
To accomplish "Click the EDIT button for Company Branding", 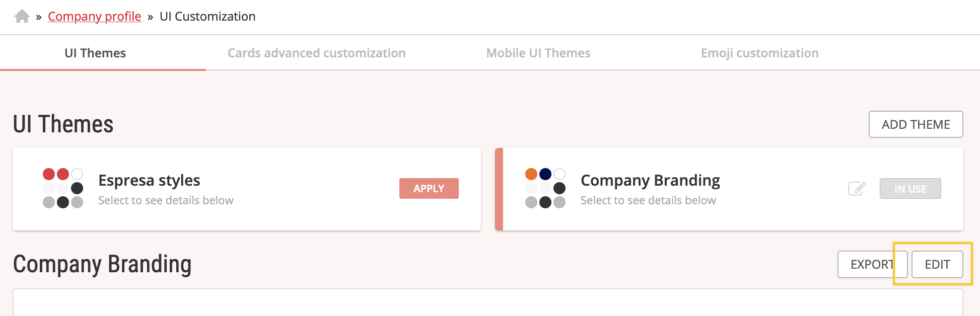I will pyautogui.click(x=937, y=264).
